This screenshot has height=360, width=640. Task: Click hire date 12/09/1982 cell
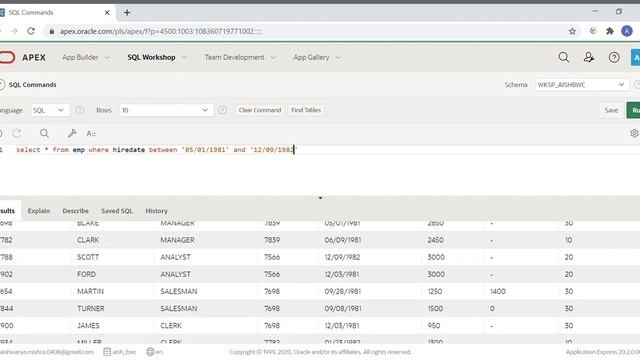coord(342,257)
